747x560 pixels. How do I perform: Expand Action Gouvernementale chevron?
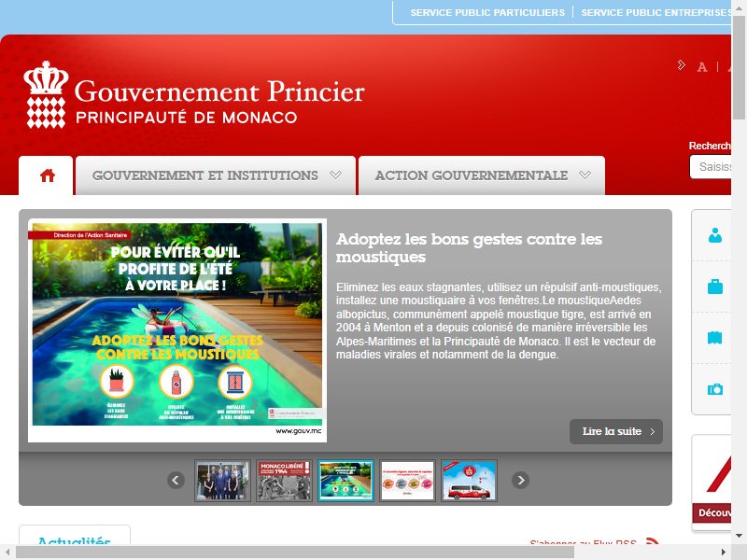[x=585, y=175]
